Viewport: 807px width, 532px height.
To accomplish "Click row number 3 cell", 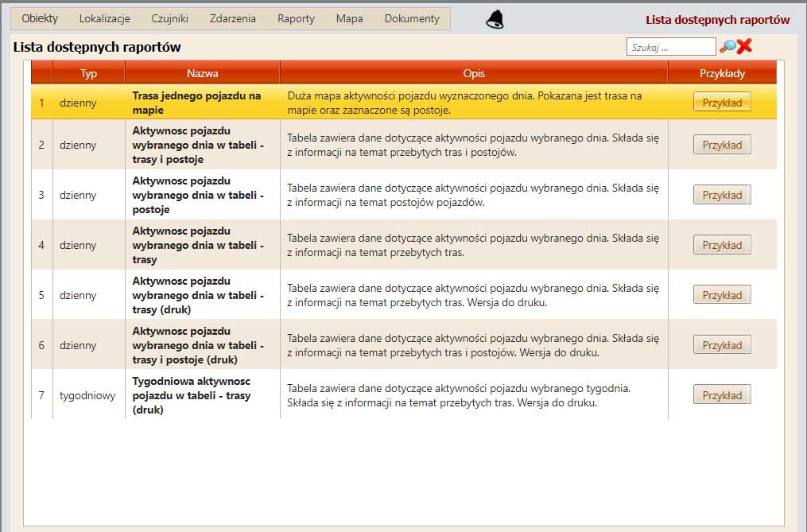I will [41, 195].
